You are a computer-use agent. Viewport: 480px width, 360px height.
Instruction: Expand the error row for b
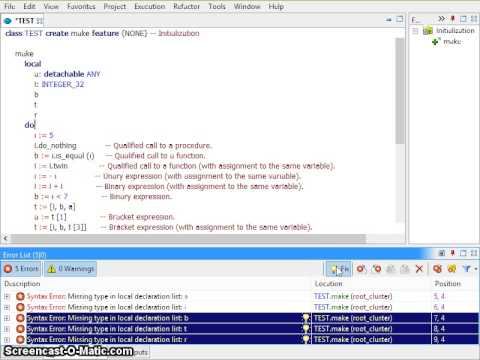click(7, 318)
